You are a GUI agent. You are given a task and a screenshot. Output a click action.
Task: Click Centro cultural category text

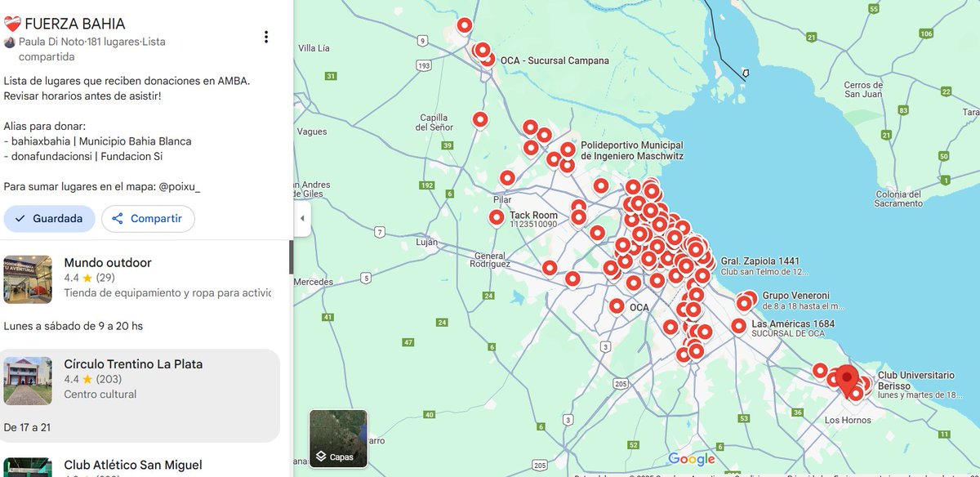(100, 395)
